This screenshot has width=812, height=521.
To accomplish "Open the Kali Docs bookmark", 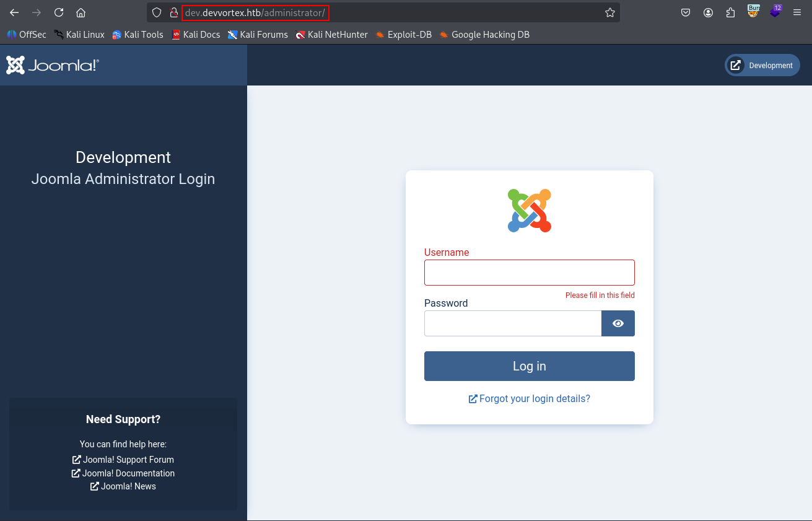I will pos(196,35).
